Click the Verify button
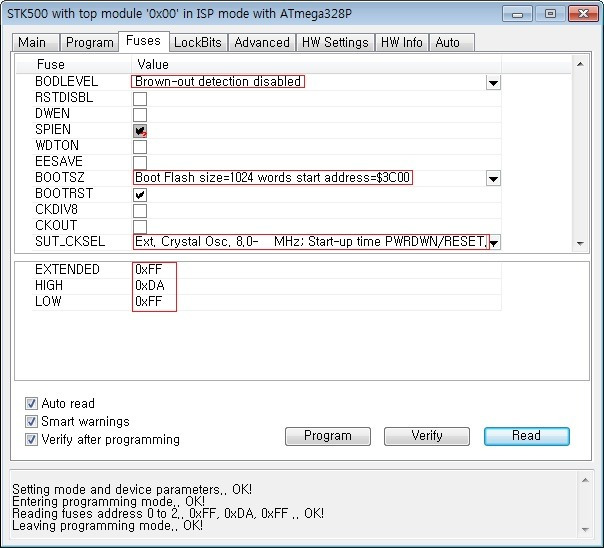This screenshot has width=604, height=548. point(427,436)
